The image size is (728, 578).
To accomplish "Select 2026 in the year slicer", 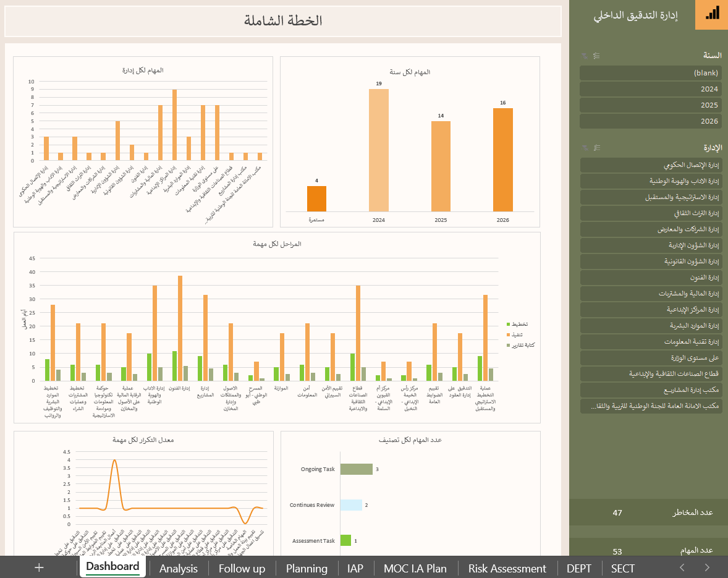I will point(651,121).
